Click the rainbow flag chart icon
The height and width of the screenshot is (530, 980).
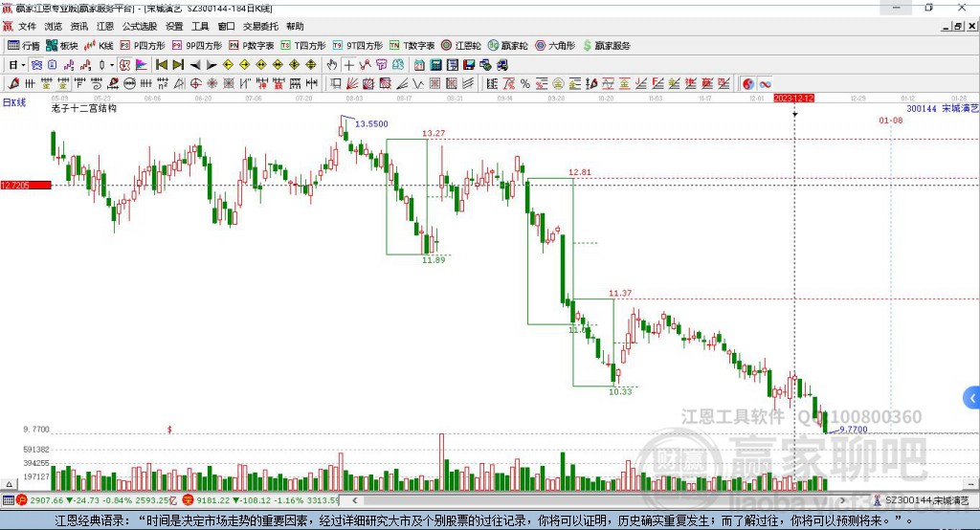click(142, 65)
